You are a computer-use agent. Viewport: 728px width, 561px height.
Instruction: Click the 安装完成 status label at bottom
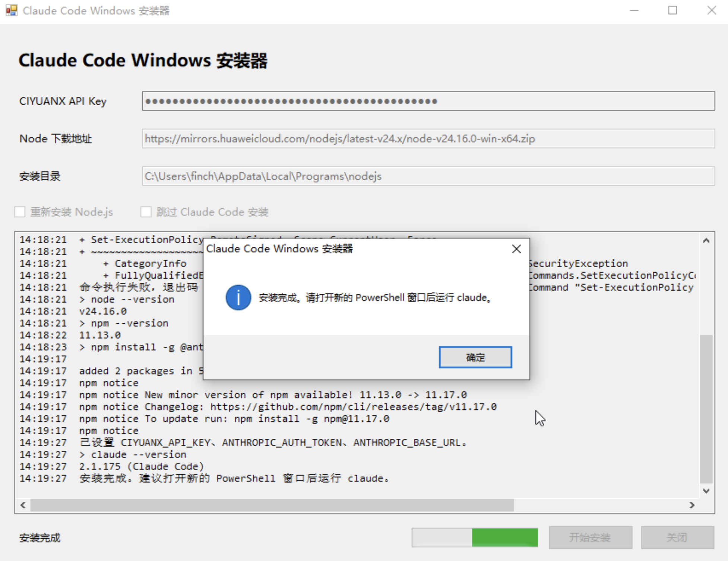point(40,538)
